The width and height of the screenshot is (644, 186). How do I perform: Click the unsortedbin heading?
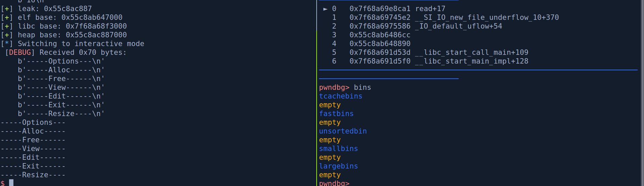[x=342, y=131]
